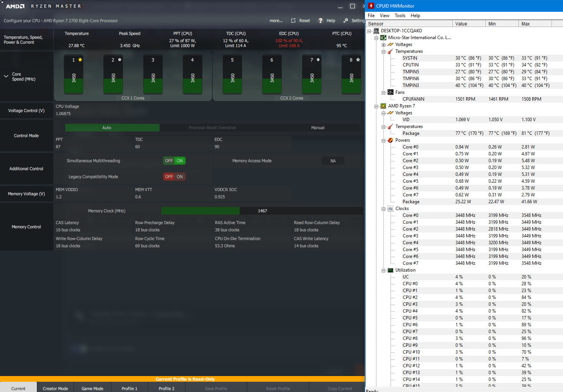Click the chart icon beside Utilization

pyautogui.click(x=391, y=270)
